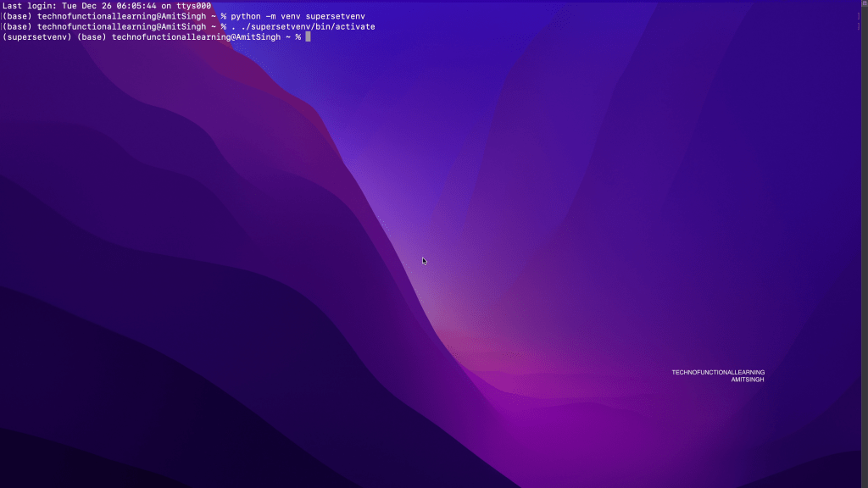Image resolution: width=868 pixels, height=488 pixels.
Task: Click the '%' symbol on the last prompt
Action: tap(298, 37)
